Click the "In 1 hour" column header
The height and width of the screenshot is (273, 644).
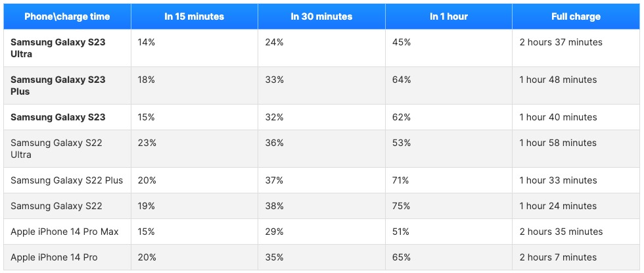click(x=449, y=16)
